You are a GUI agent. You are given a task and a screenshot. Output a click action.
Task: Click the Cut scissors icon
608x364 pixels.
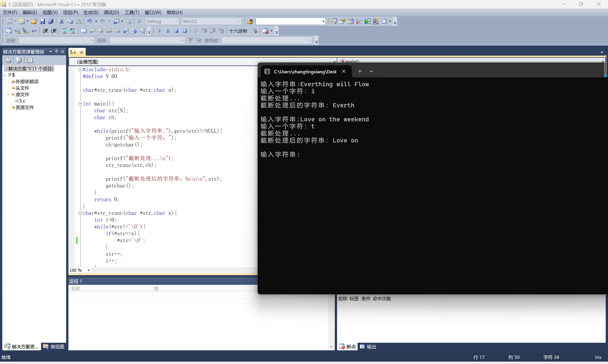click(62, 21)
